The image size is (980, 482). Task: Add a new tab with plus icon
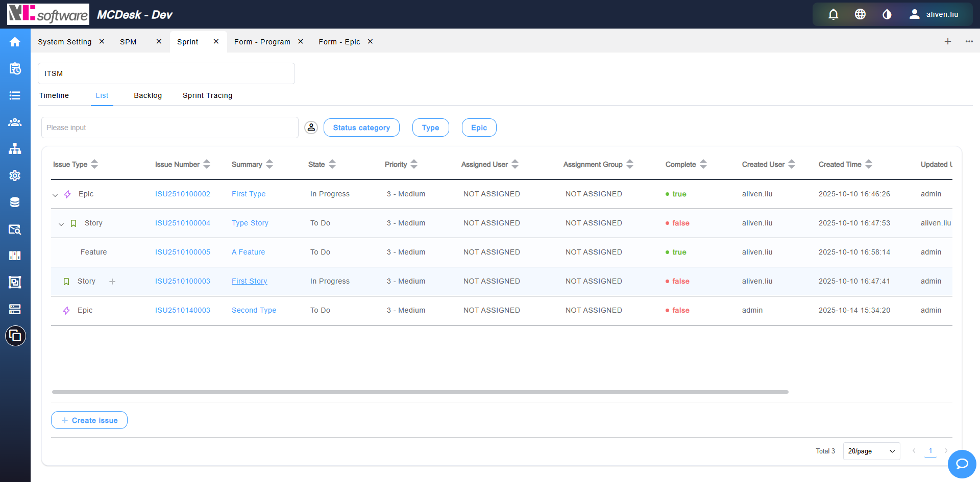click(948, 41)
